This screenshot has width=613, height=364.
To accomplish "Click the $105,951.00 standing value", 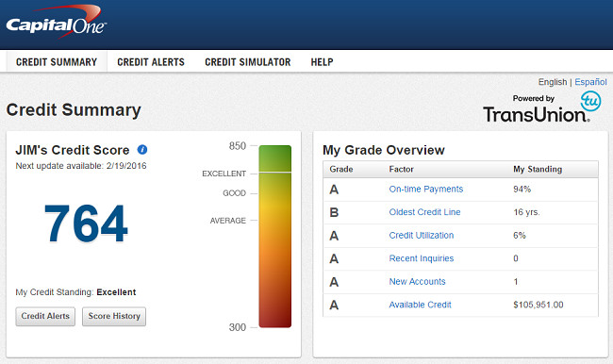I will tap(538, 305).
